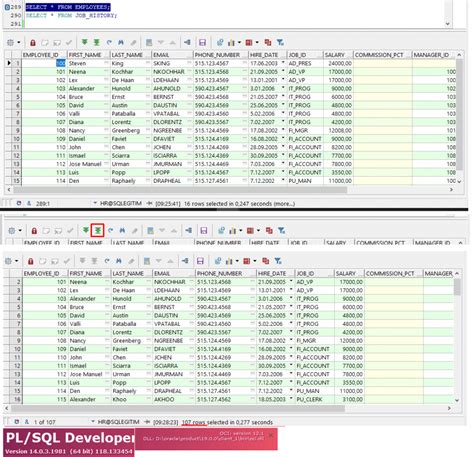
Task: Click the lock icon in the middle toolbar
Action: [34, 231]
